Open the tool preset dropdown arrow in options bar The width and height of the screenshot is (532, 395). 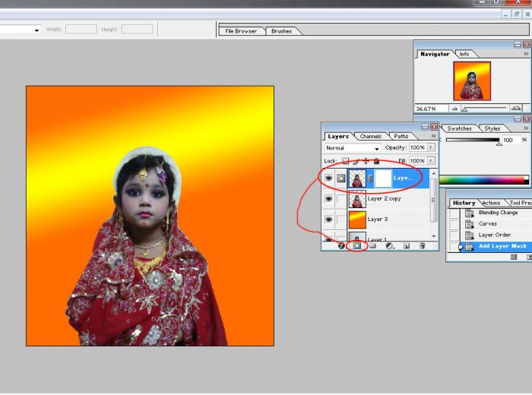(36, 30)
